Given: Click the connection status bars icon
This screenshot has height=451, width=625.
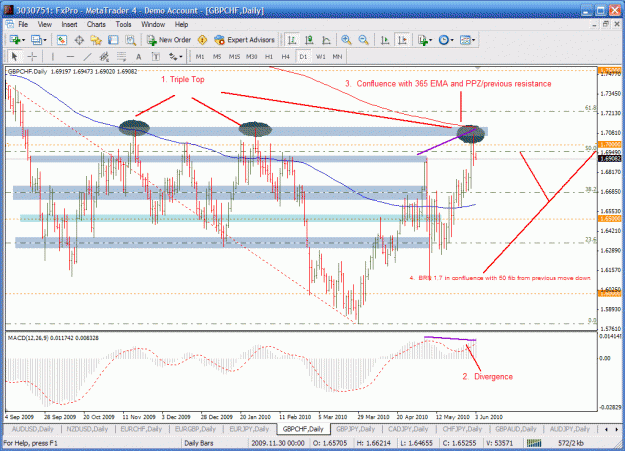Looking at the screenshot, I should [534, 443].
